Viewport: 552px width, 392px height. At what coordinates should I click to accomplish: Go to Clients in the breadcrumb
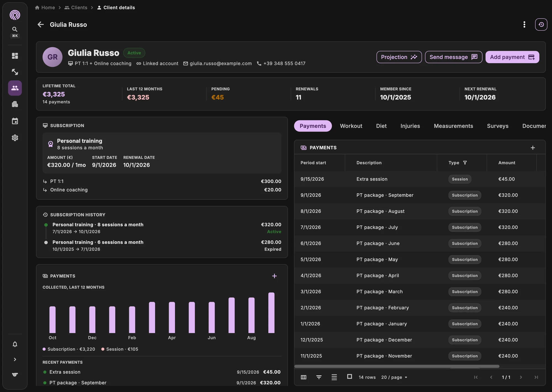click(76, 7)
